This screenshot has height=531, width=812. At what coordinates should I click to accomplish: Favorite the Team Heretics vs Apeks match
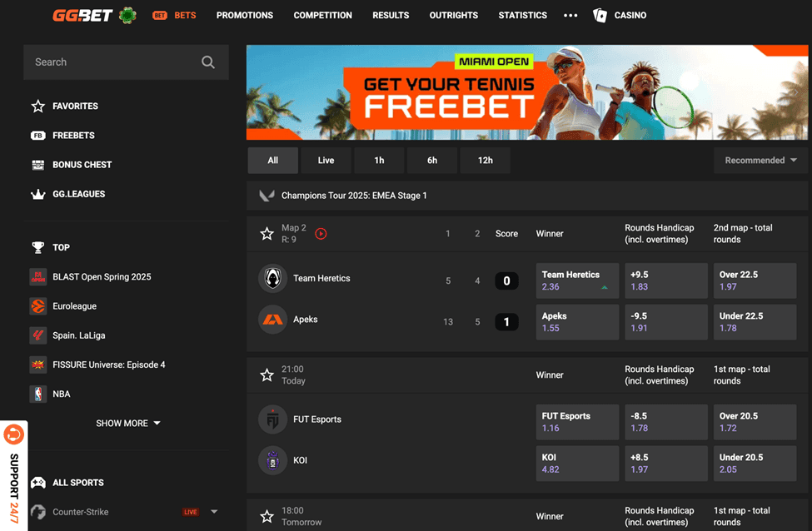tap(267, 234)
